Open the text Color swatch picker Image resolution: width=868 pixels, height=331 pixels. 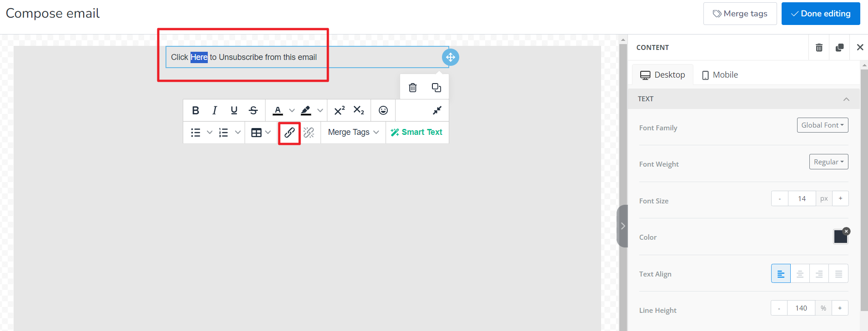point(840,237)
